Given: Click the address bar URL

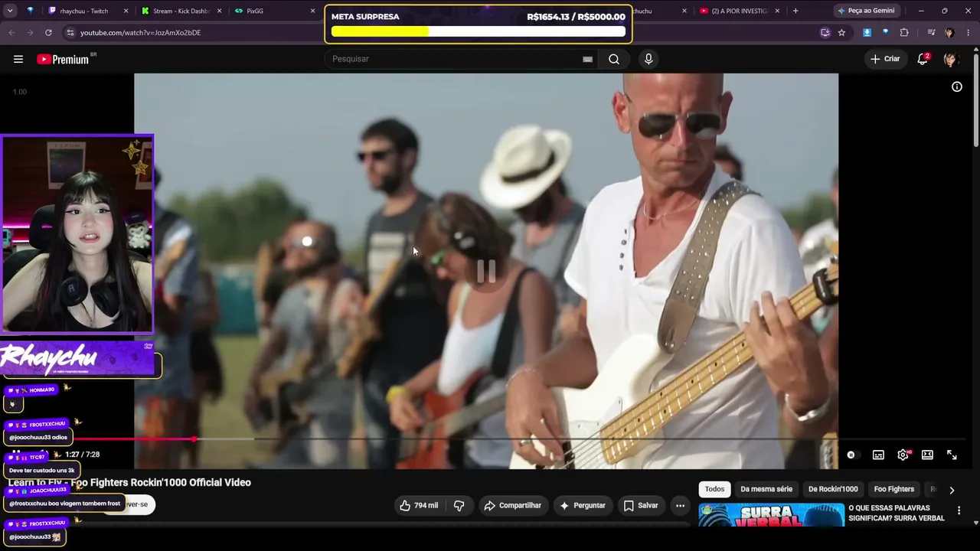Looking at the screenshot, I should coord(140,33).
